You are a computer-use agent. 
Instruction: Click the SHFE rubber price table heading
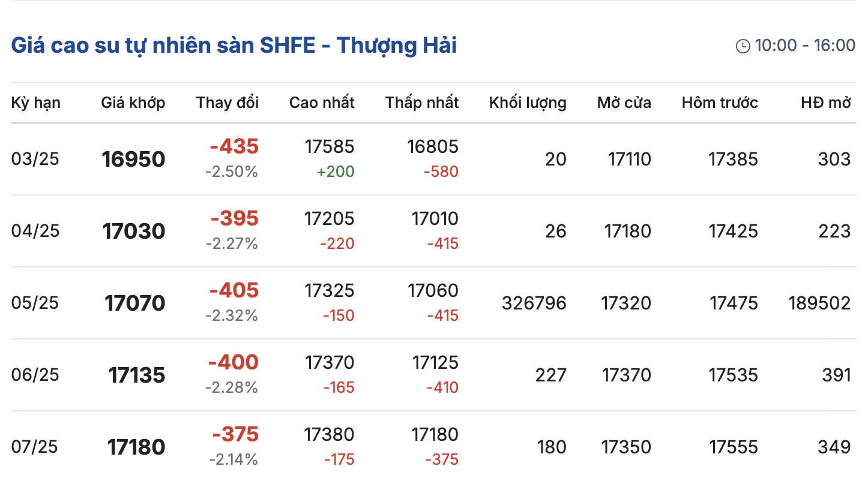click(x=234, y=46)
